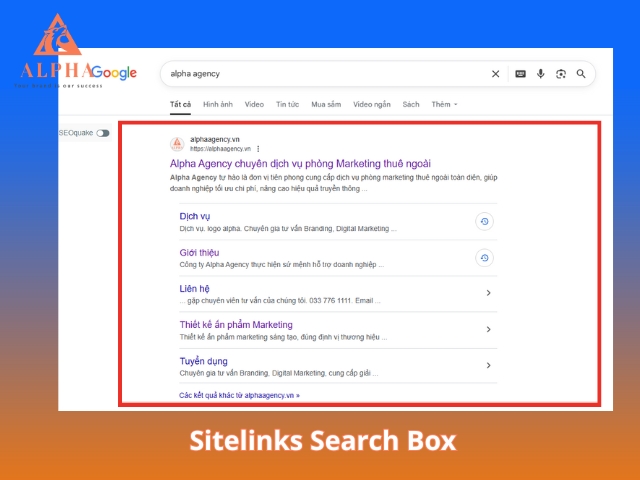
Task: Click the description "Thiết kế ấn phẩm marketing sáng tạo"
Action: [283, 337]
